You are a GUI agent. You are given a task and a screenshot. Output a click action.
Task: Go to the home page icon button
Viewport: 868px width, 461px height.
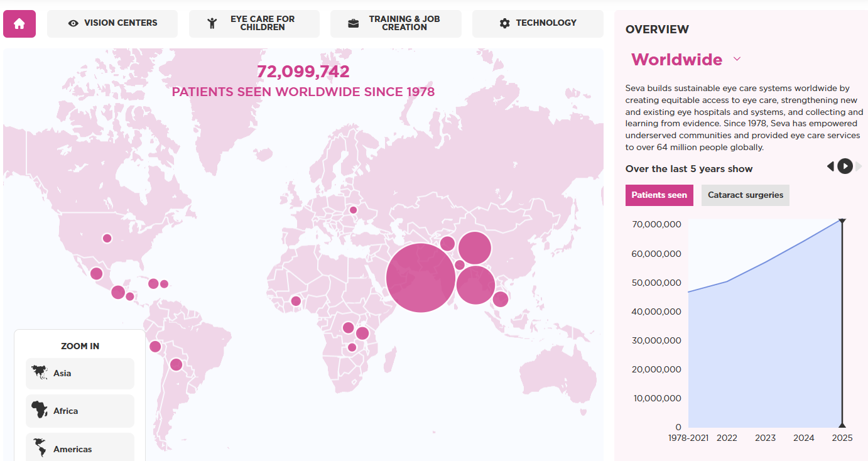(19, 24)
